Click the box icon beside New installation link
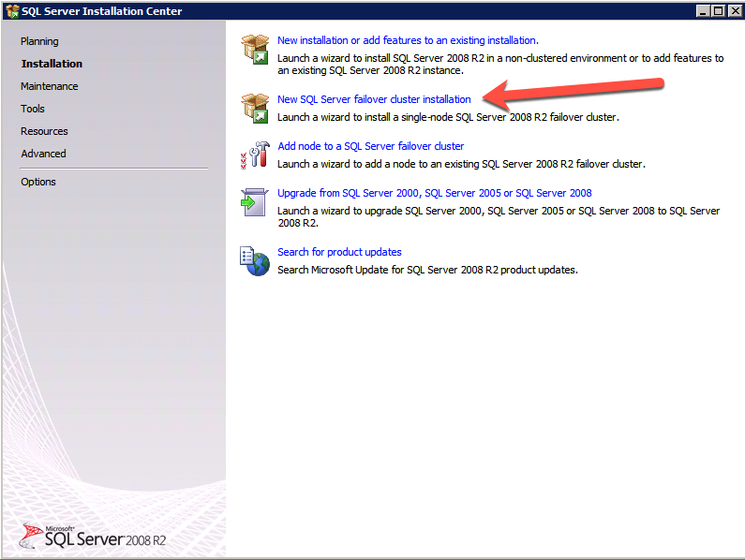 tap(255, 50)
